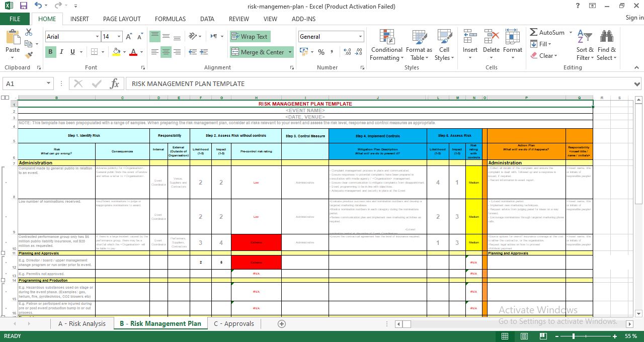
Task: Click the Delete cells icon
Action: pos(491,36)
